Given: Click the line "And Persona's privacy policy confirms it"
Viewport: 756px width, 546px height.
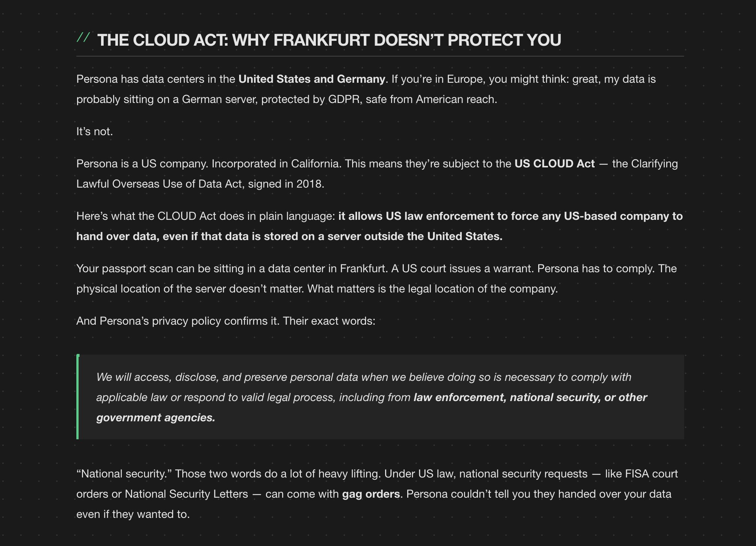Looking at the screenshot, I should (225, 321).
